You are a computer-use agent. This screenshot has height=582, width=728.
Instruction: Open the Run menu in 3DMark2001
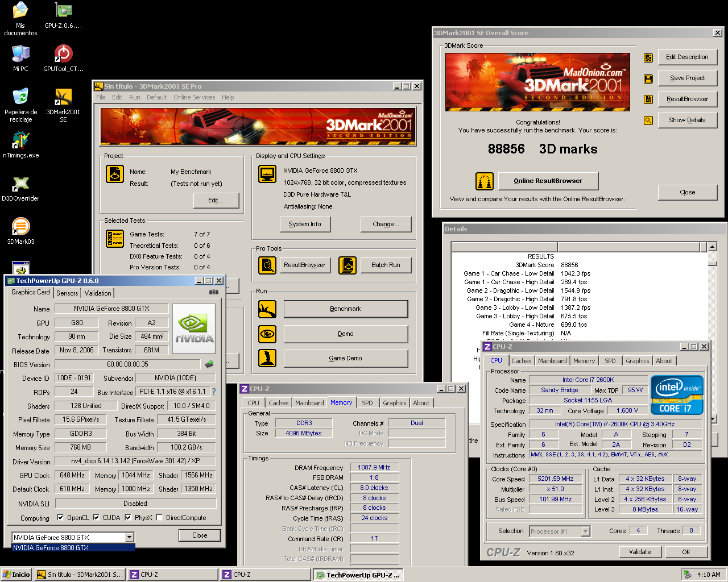[134, 97]
